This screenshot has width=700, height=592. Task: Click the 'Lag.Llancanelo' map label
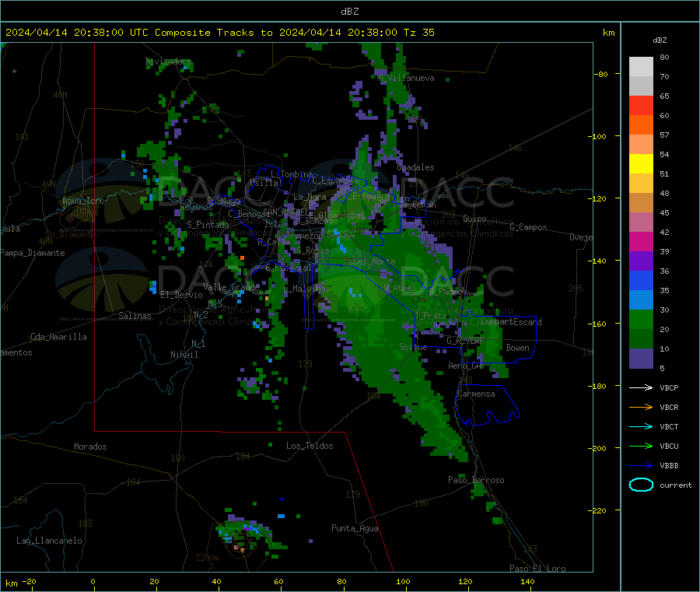point(49,541)
